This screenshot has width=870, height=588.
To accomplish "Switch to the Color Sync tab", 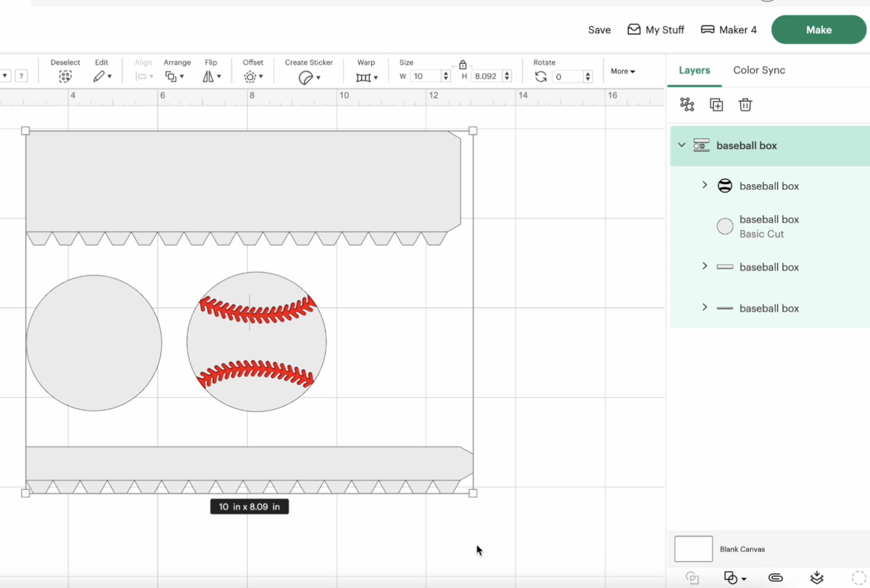I will (x=759, y=70).
